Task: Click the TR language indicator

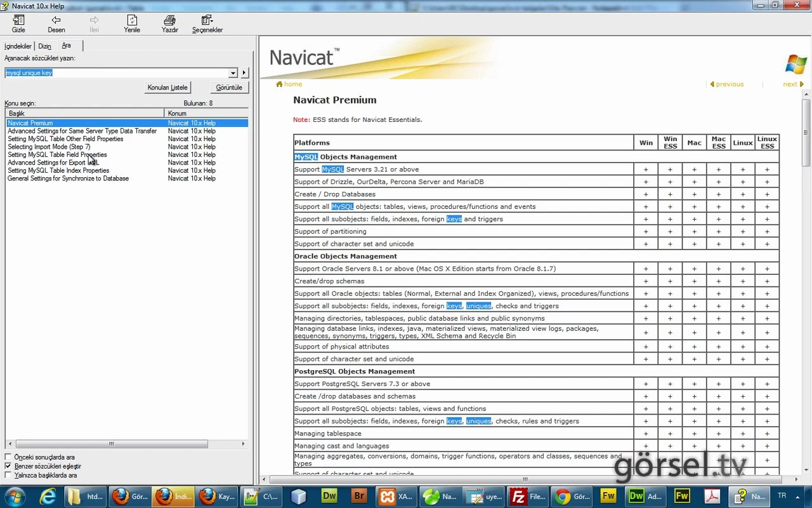Action: (x=782, y=495)
